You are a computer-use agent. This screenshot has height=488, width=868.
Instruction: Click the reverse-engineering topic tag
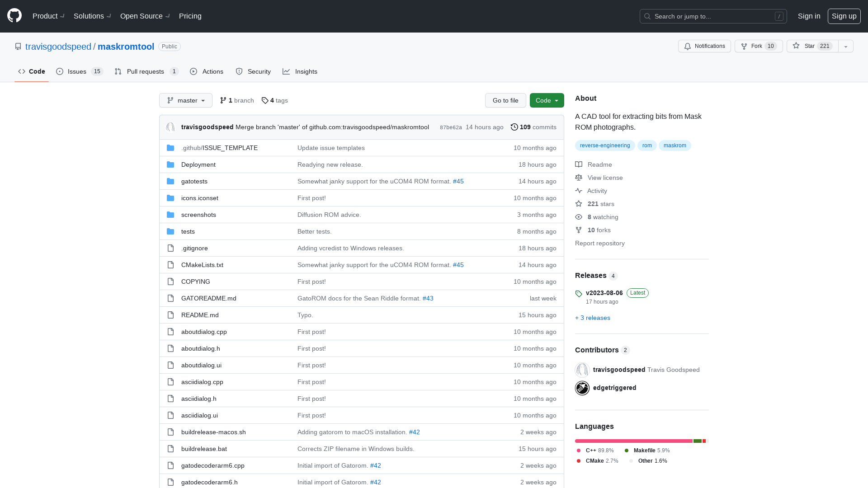[x=605, y=145]
